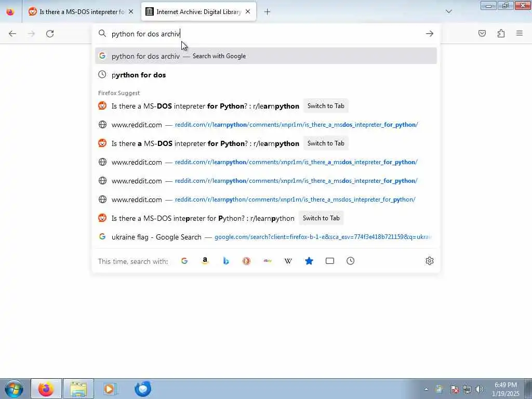Search bookmarks using the star icon
532x399 pixels.
pyautogui.click(x=309, y=261)
